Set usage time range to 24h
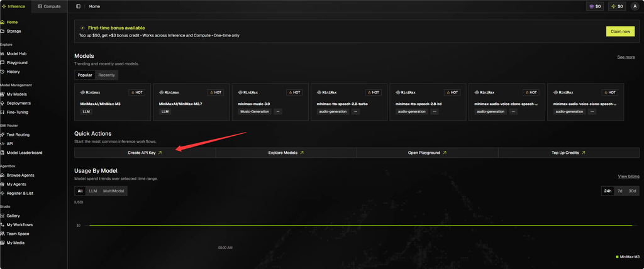 (608, 192)
